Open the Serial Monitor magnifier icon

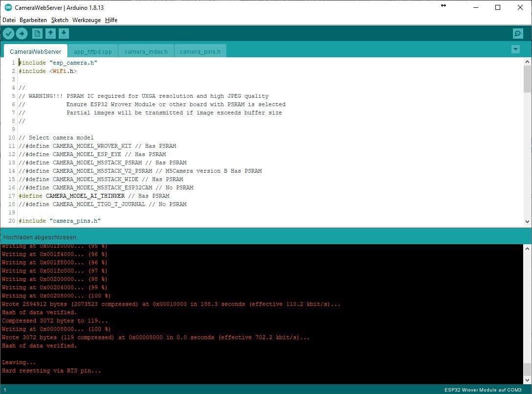coord(518,33)
